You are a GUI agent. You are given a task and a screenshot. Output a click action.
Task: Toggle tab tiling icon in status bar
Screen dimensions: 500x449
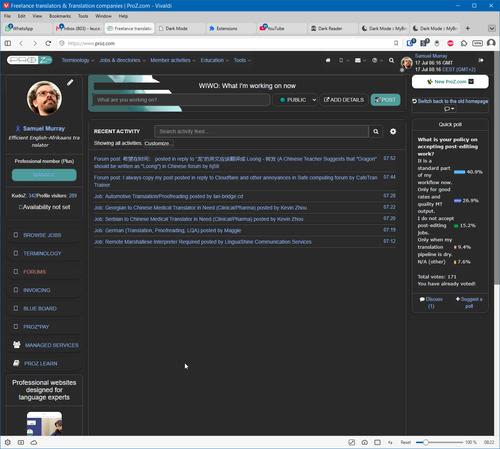[377, 442]
